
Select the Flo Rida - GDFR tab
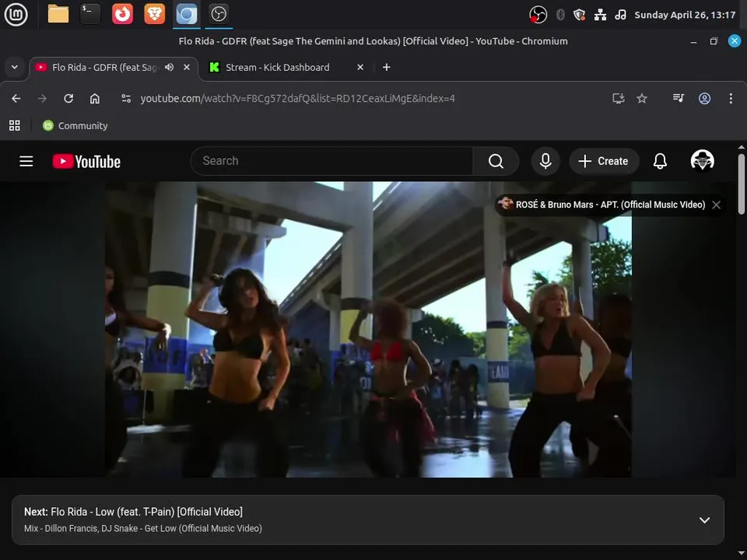[103, 67]
